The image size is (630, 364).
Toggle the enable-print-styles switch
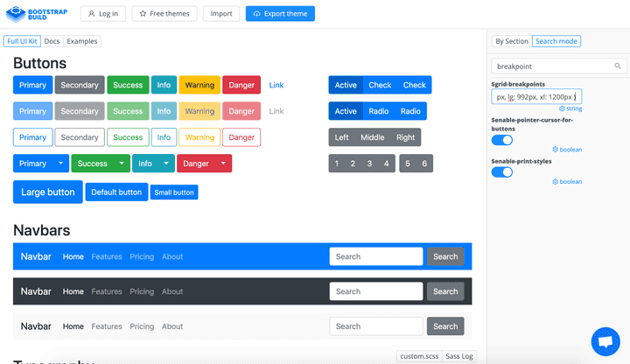[x=502, y=172]
